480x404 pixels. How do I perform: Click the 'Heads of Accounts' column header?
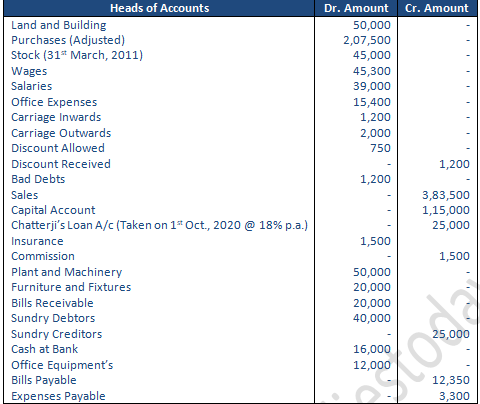tap(159, 8)
